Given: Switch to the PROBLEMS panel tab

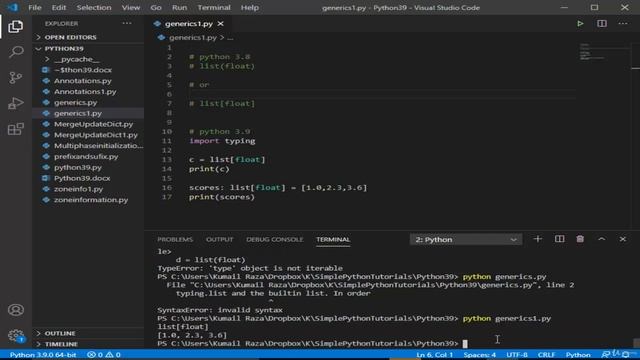Looking at the screenshot, I should [x=175, y=240].
